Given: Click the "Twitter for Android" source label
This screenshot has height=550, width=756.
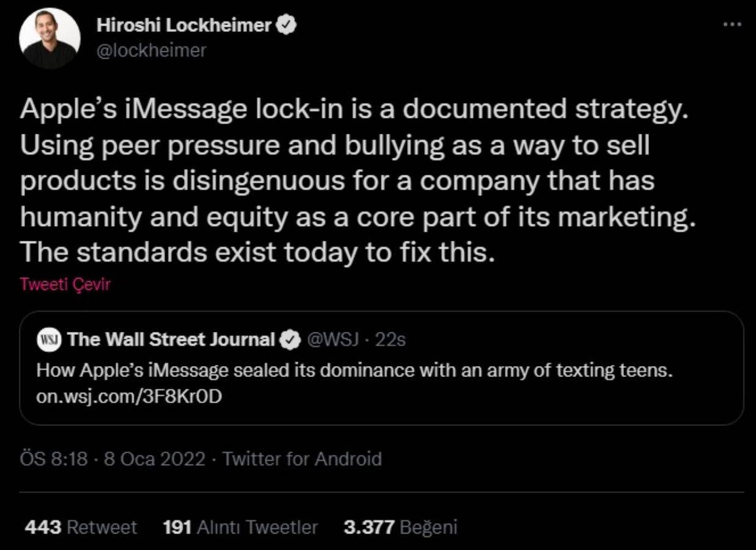Looking at the screenshot, I should point(302,459).
